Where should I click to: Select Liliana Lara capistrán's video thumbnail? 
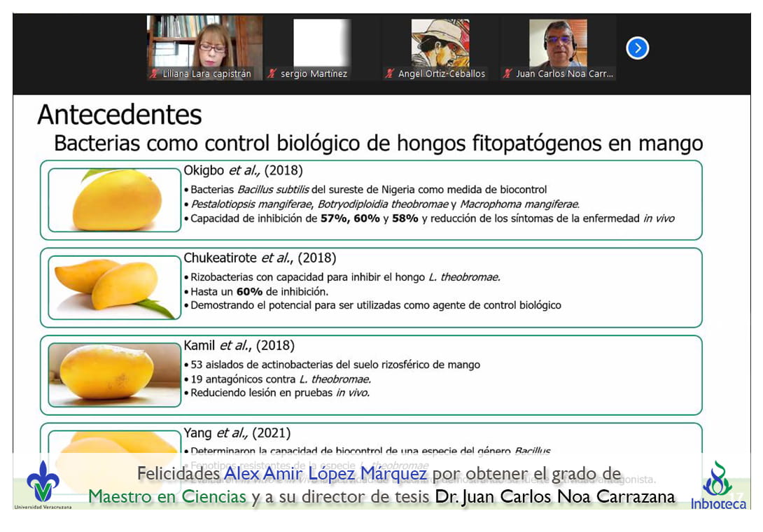[x=204, y=42]
